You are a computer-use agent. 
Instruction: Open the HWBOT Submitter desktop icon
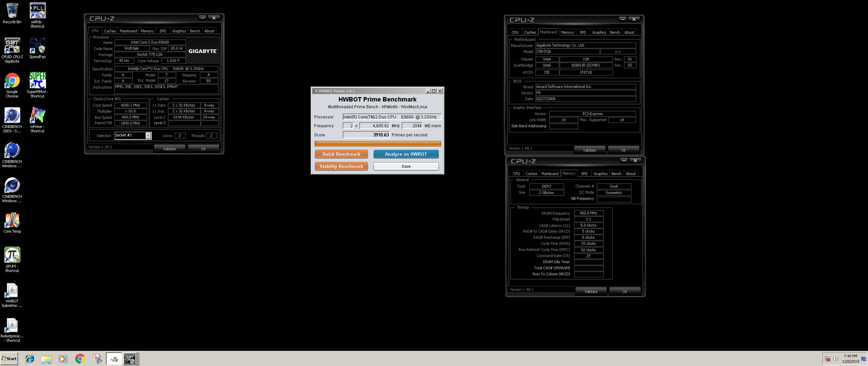tap(12, 295)
